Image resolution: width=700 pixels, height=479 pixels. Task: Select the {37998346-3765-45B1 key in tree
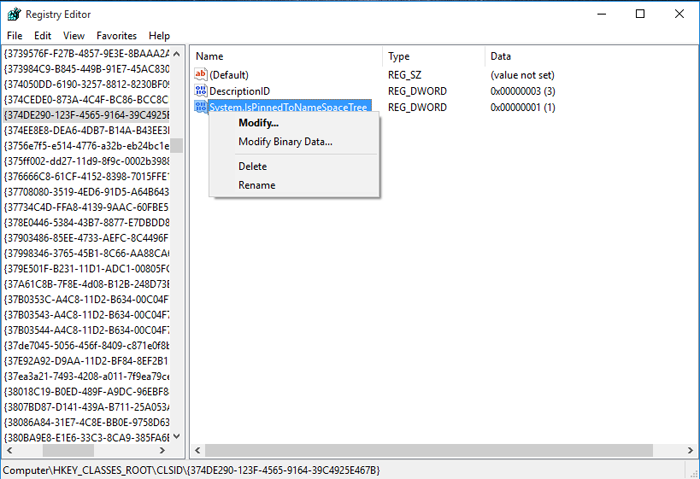[87, 254]
